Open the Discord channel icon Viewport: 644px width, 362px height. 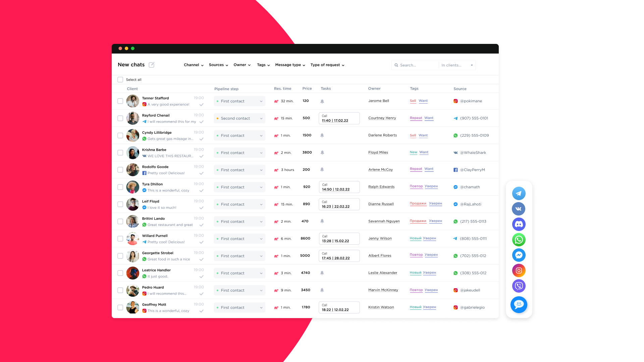pos(519,224)
